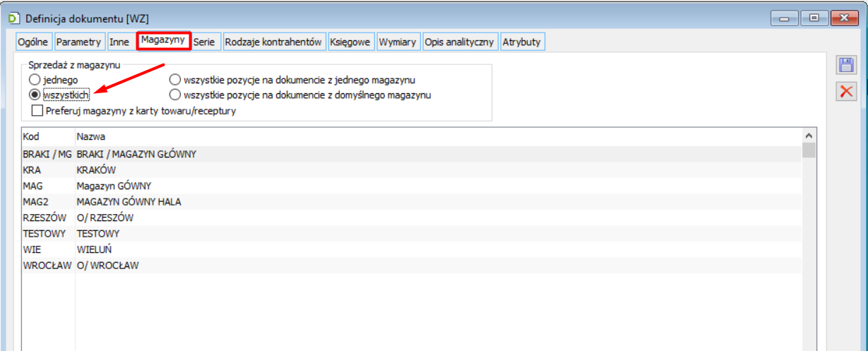The height and width of the screenshot is (351, 868).
Task: Click the list scrollbar up arrow
Action: point(809,135)
